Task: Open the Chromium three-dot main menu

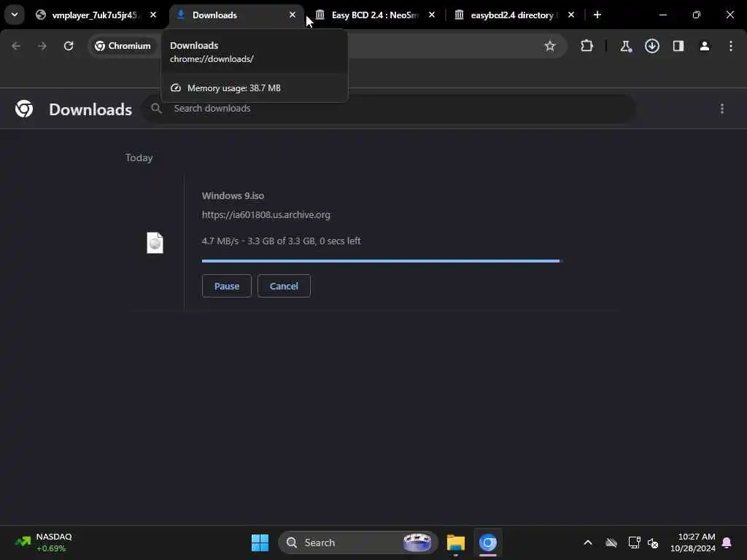Action: [x=731, y=46]
